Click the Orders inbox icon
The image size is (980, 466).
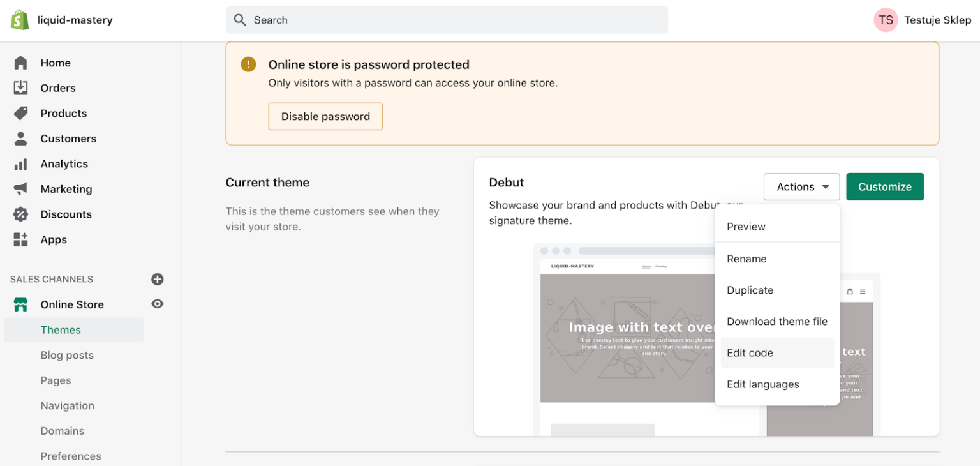tap(20, 88)
